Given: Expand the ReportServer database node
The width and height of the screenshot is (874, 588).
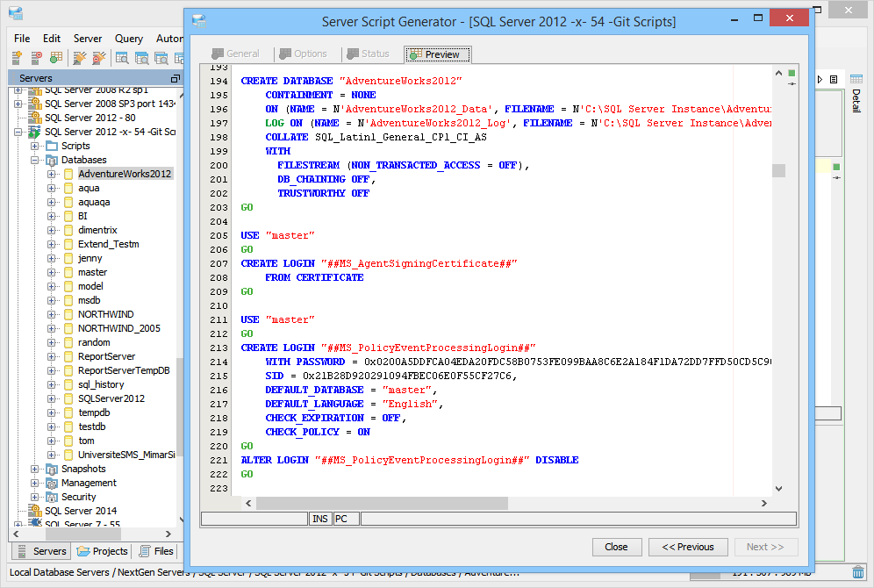Looking at the screenshot, I should tap(51, 356).
